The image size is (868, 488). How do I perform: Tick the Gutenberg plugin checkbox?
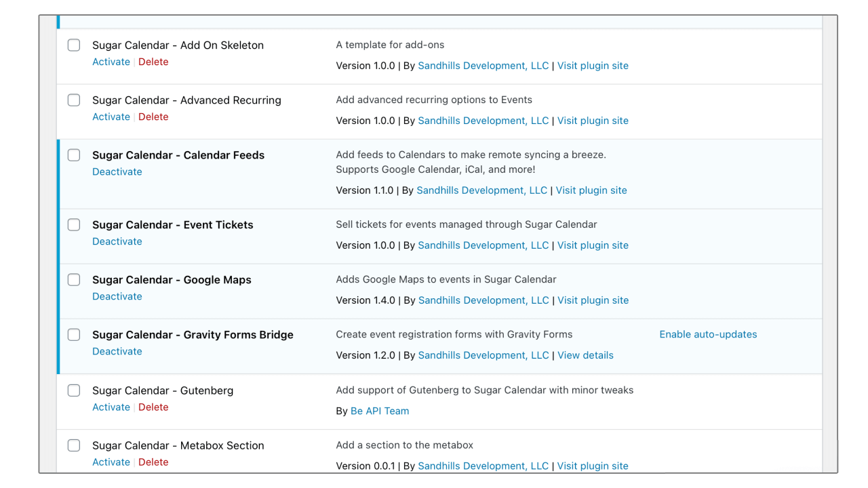point(73,390)
